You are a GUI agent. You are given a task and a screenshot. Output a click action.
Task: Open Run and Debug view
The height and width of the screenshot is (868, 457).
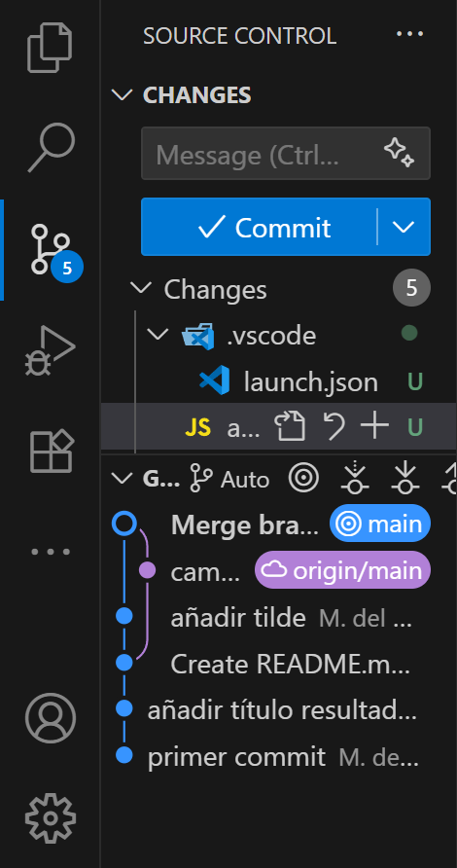point(50,351)
